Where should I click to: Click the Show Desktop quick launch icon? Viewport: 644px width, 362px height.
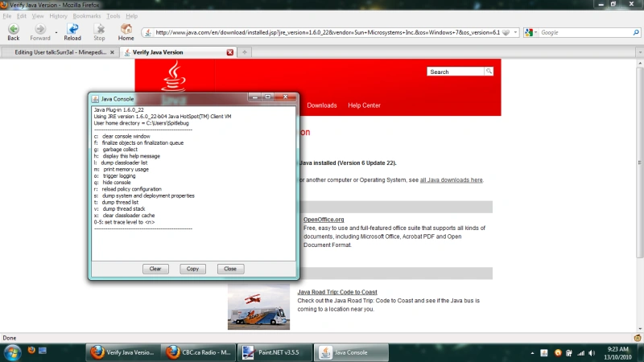[x=43, y=350]
